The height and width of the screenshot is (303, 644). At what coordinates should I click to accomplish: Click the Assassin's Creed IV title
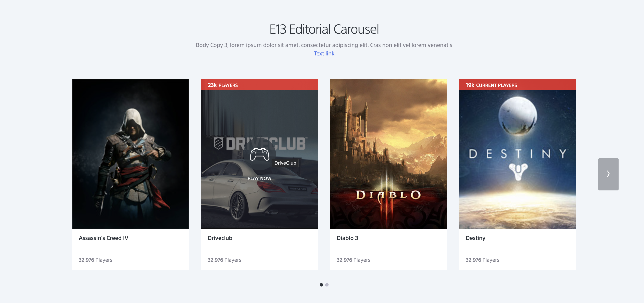coord(103,238)
